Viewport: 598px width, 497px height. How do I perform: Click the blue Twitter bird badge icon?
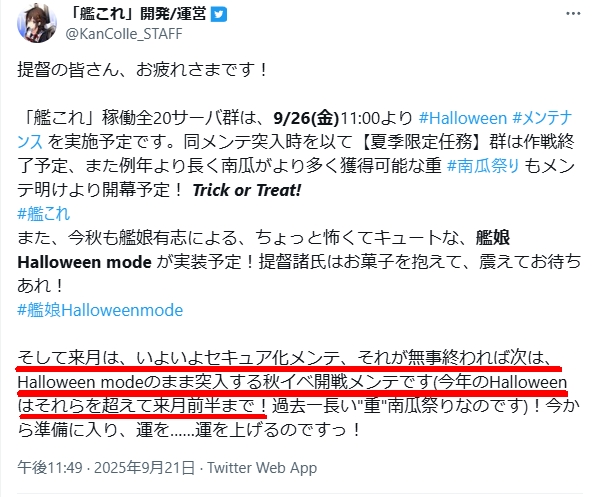[x=219, y=14]
